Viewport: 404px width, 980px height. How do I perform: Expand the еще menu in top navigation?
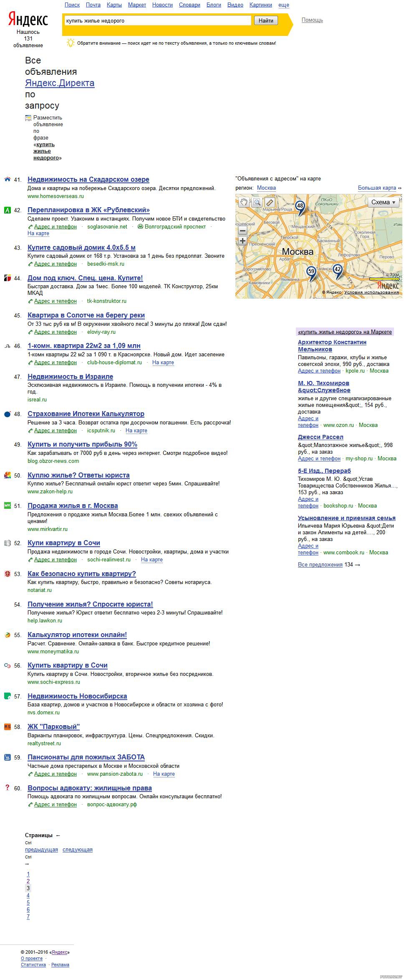tap(283, 5)
